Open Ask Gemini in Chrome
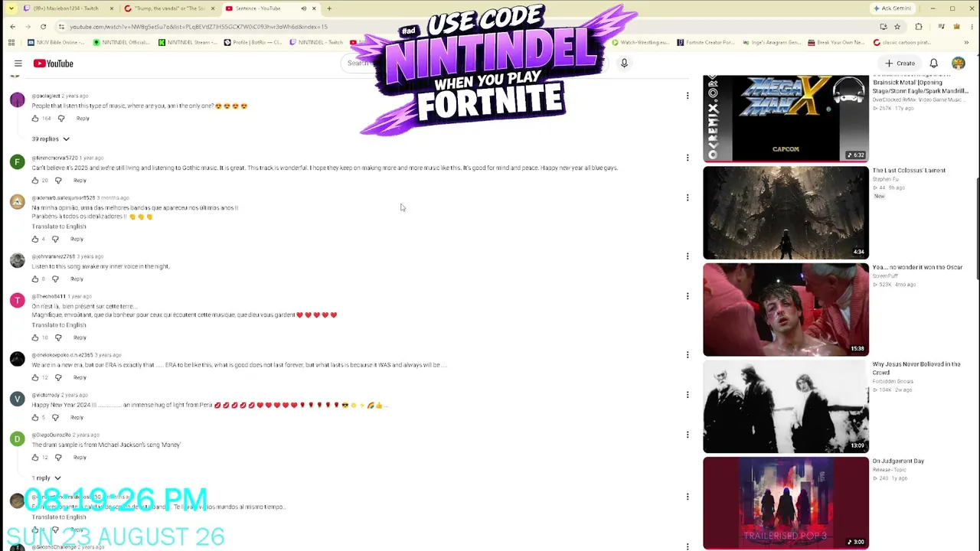 click(x=893, y=8)
